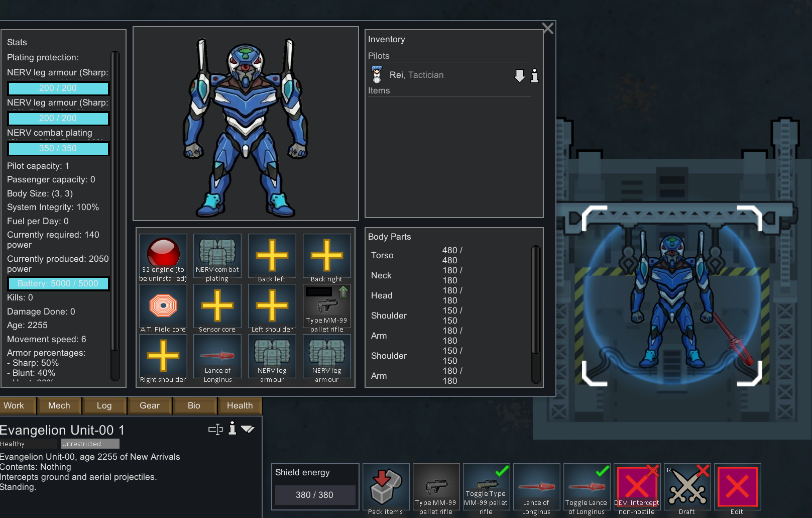Open the Bio tab

point(194,405)
